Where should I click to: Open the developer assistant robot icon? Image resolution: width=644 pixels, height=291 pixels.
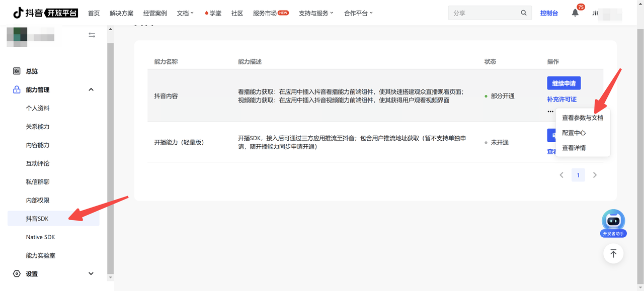613,221
